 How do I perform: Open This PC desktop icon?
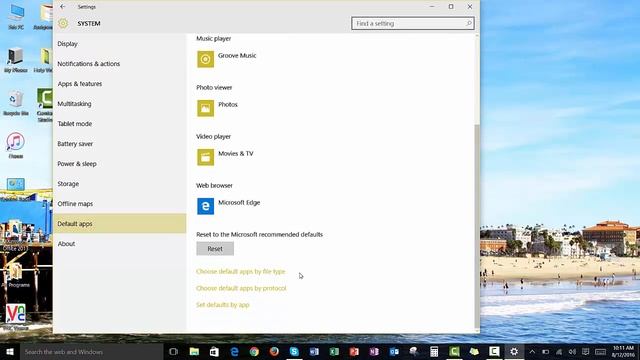point(16,17)
